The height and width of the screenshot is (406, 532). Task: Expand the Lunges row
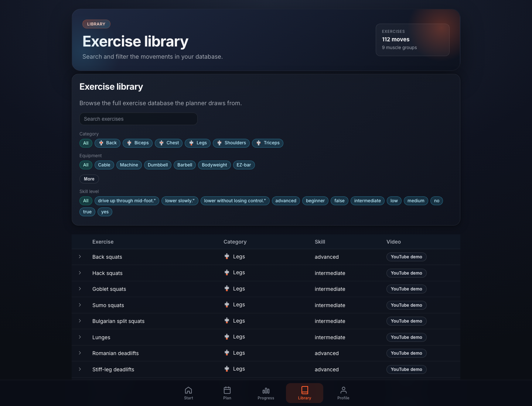(80, 337)
